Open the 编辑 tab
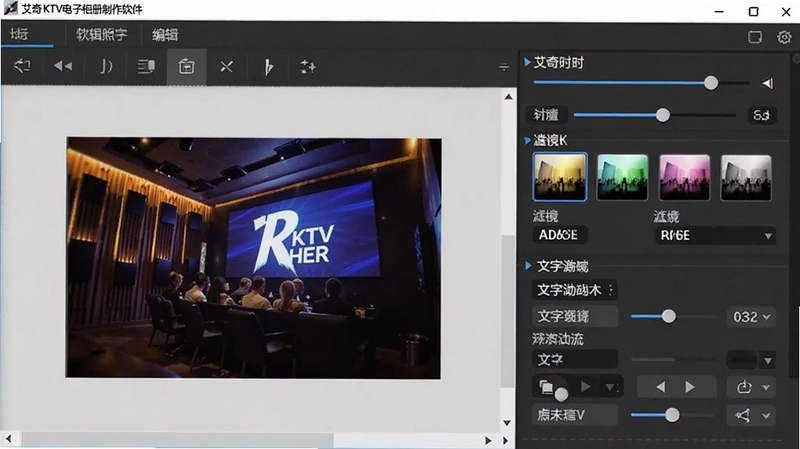This screenshot has width=800, height=449. [x=165, y=35]
